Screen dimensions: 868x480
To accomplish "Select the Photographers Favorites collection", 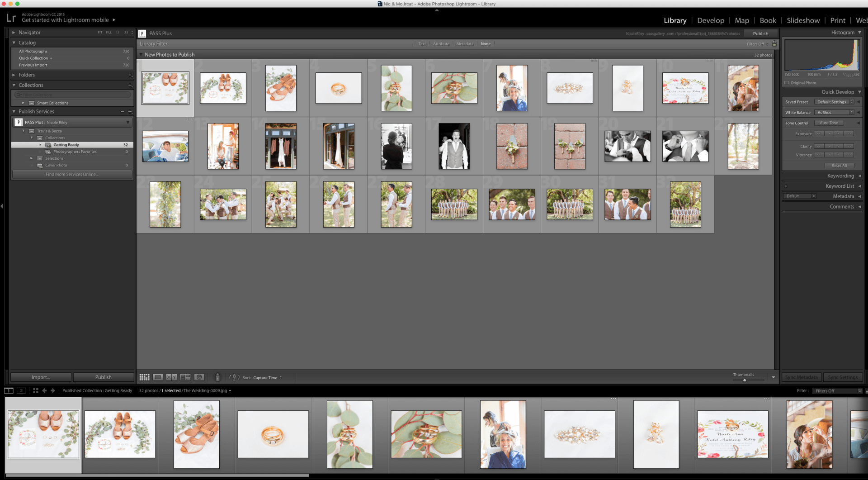I will (75, 152).
